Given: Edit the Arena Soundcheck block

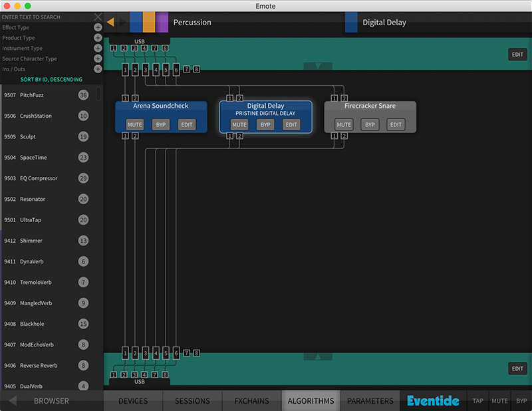Looking at the screenshot, I should coord(187,124).
